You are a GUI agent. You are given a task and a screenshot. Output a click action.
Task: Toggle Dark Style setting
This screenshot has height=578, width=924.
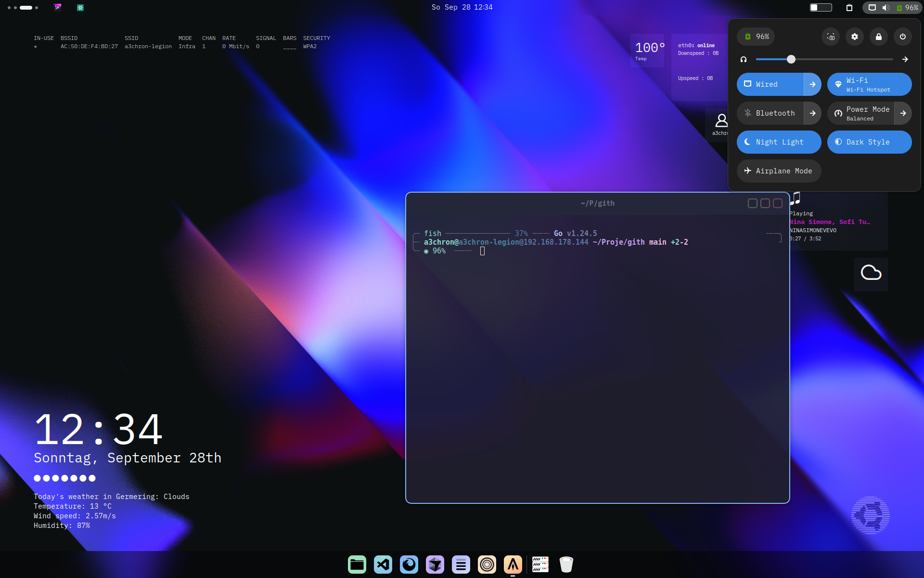point(869,142)
